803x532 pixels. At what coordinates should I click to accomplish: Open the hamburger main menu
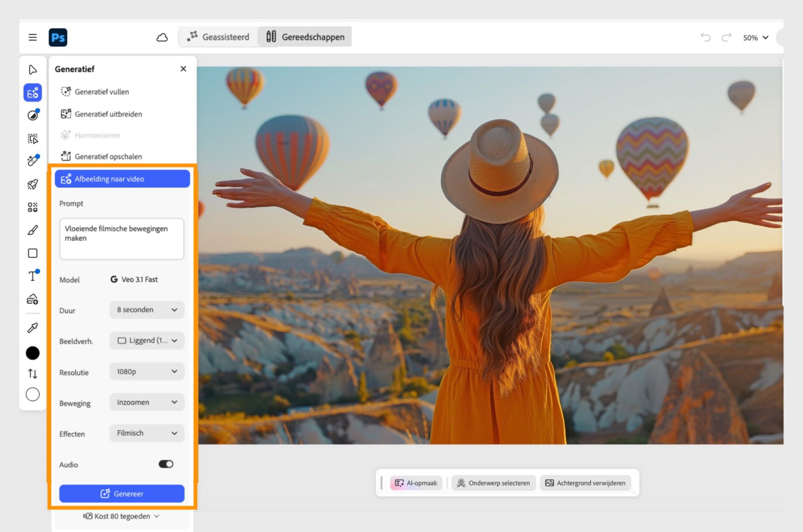pyautogui.click(x=33, y=37)
